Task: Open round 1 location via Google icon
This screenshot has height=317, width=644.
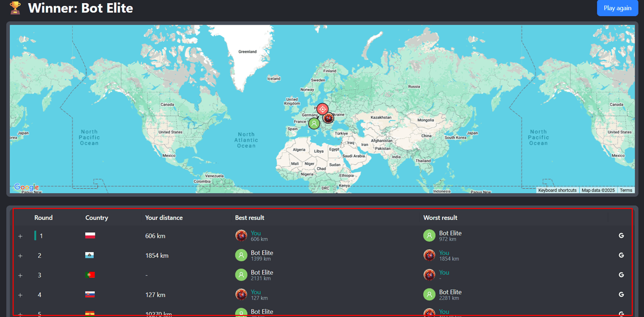Action: tap(621, 236)
